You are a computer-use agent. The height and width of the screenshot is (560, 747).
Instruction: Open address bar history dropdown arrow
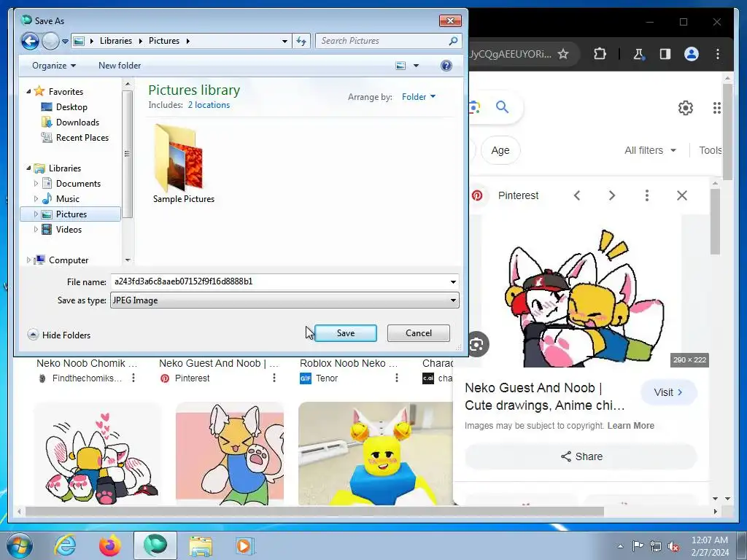285,42
